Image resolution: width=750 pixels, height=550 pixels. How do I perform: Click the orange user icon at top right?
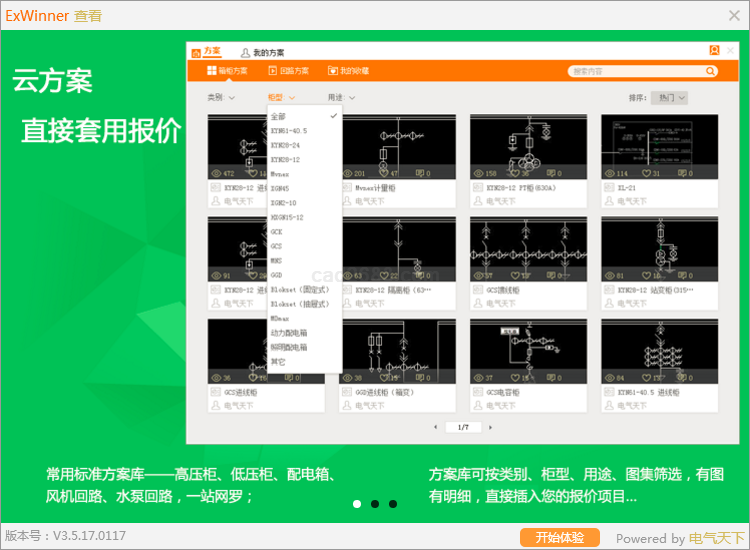pyautogui.click(x=714, y=51)
